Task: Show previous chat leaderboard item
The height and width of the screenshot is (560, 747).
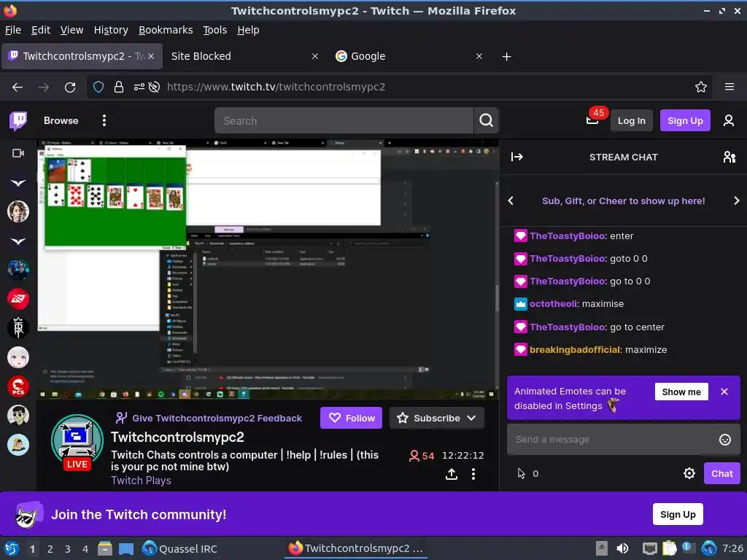Action: coord(511,201)
